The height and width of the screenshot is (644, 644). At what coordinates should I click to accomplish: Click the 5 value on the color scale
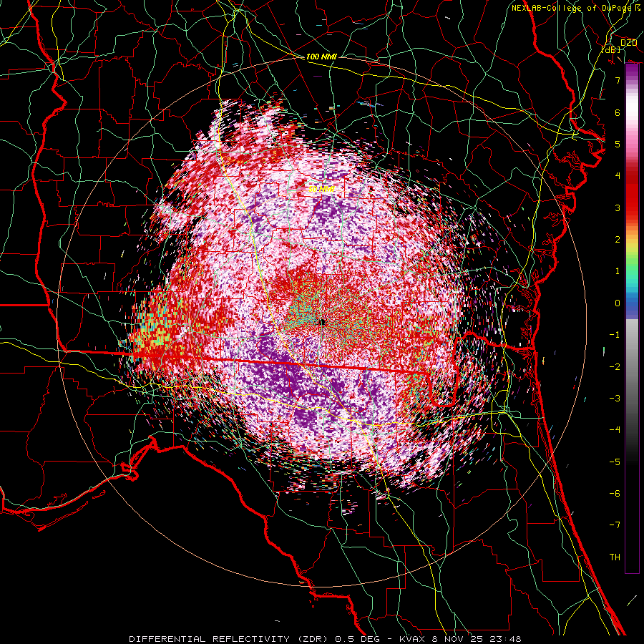pos(618,144)
